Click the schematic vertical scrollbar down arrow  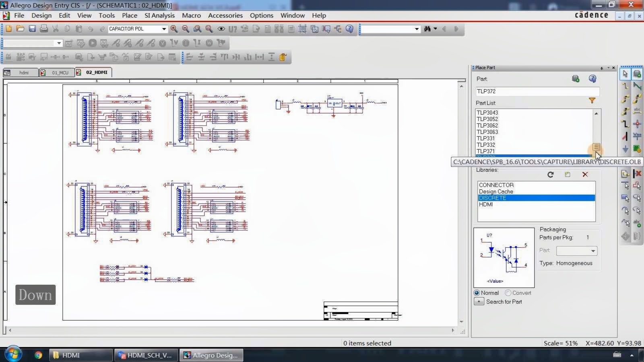pos(461,322)
